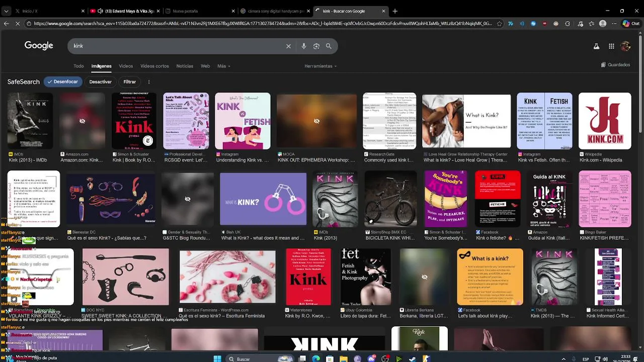The height and width of the screenshot is (362, 644).
Task: Open browser profile icon
Action: pyautogui.click(x=603, y=23)
